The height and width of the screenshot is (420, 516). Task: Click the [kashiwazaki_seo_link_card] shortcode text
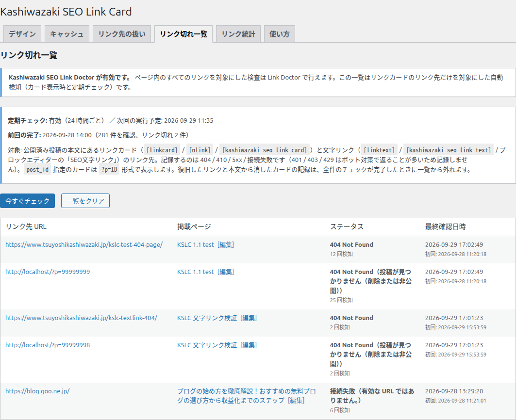click(265, 150)
